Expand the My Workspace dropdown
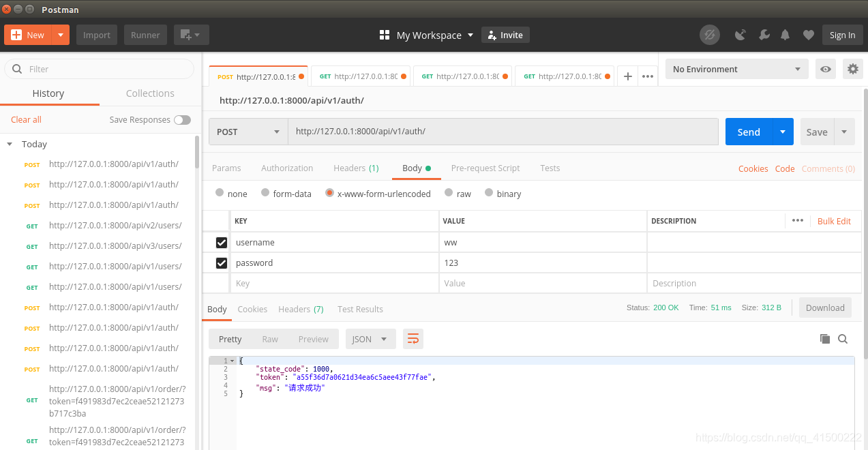 click(470, 35)
